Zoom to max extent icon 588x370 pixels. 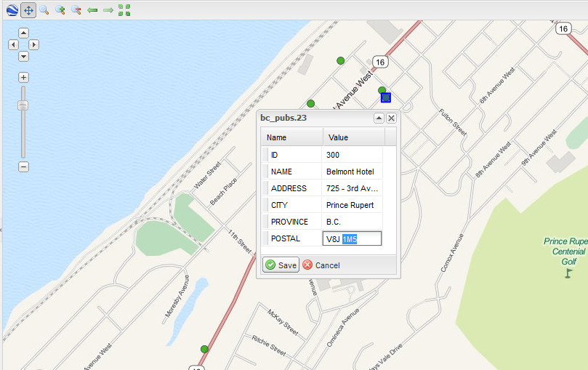[124, 10]
